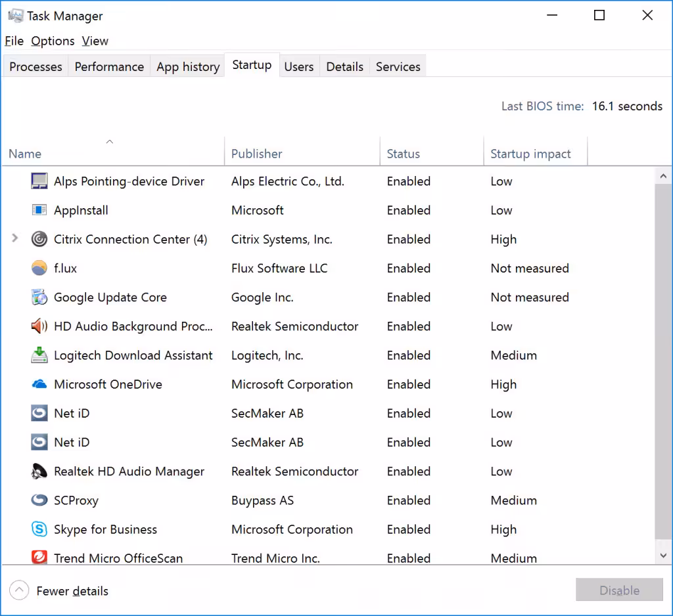Click publisher Citrix Systems, Inc.
This screenshot has width=673, height=616.
point(282,239)
